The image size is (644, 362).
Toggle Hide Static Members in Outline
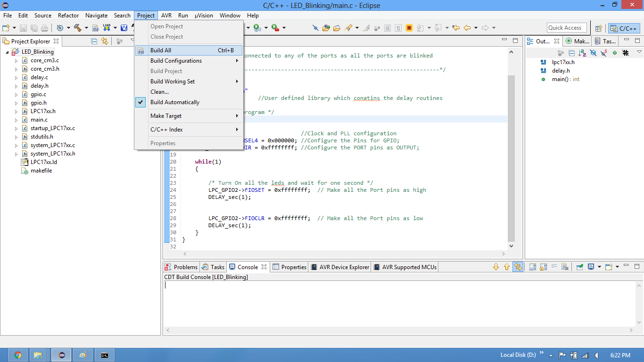coord(604,53)
